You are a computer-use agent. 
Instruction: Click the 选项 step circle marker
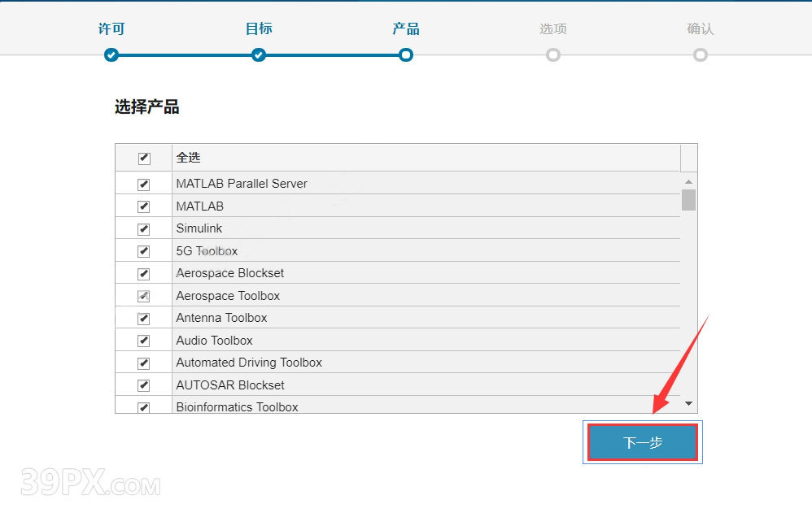(553, 54)
